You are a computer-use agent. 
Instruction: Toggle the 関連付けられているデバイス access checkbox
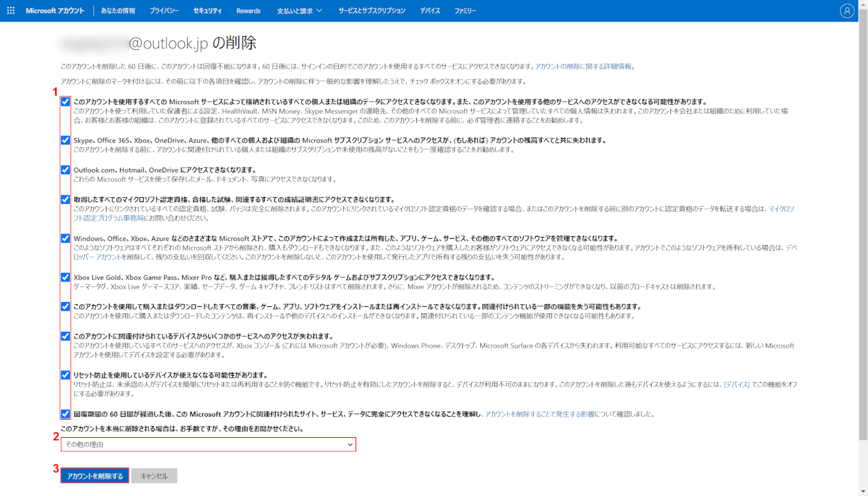coord(65,336)
